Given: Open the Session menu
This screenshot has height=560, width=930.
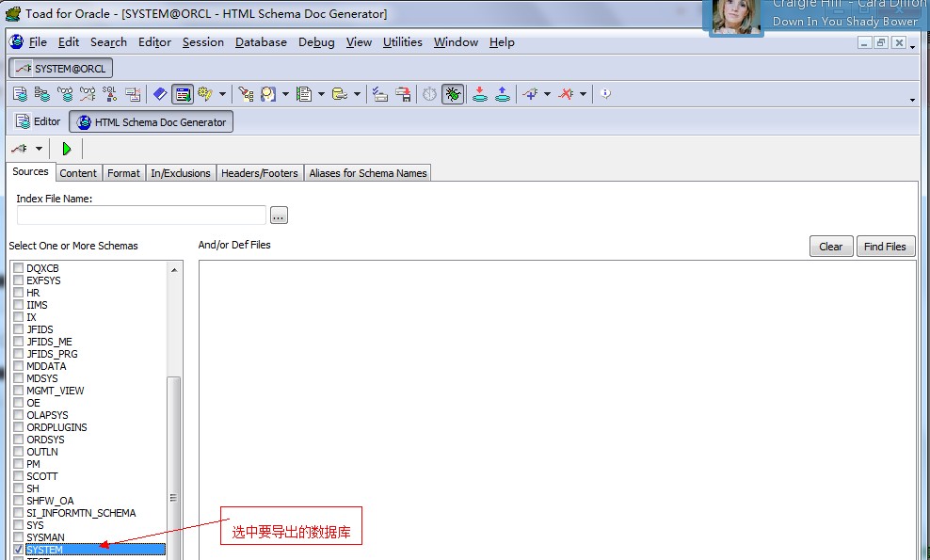Looking at the screenshot, I should coord(202,42).
